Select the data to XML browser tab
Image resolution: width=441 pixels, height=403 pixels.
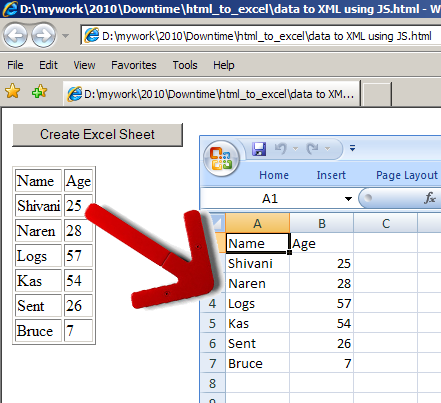(212, 94)
